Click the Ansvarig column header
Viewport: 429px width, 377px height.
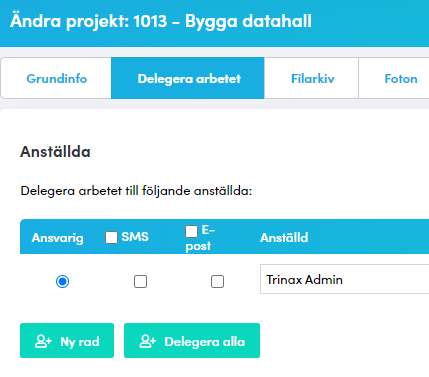(57, 238)
